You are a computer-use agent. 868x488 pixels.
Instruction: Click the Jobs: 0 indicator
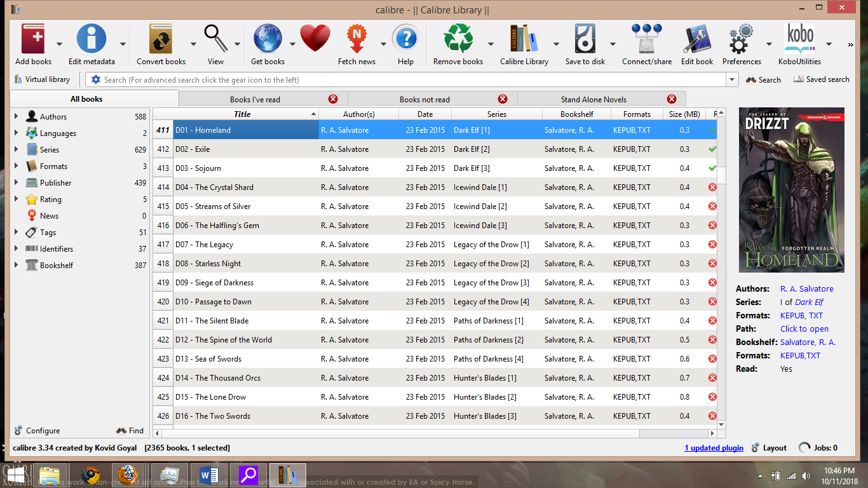pos(818,448)
